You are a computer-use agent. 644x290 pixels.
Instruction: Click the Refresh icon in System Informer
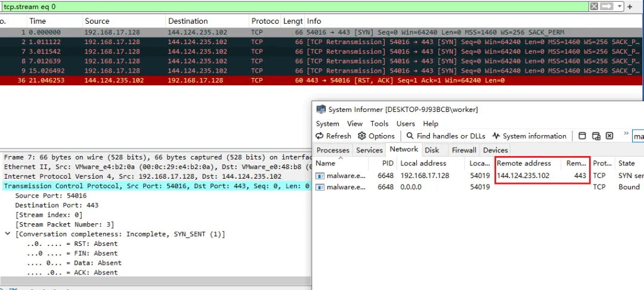pyautogui.click(x=320, y=136)
